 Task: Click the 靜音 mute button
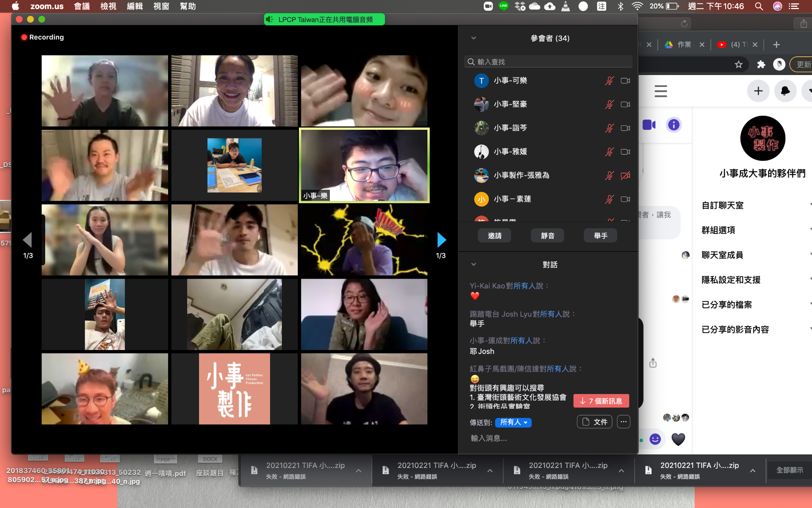click(548, 236)
